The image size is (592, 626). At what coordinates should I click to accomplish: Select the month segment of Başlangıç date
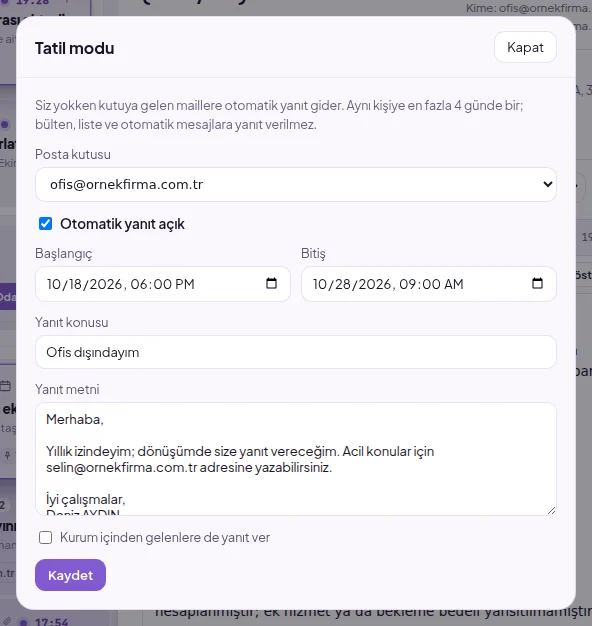[53, 284]
